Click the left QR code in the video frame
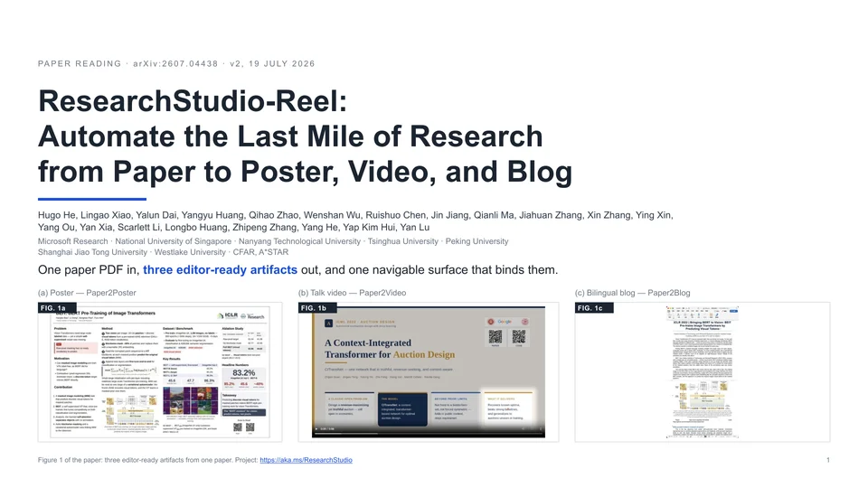The image size is (868, 488). click(x=495, y=336)
